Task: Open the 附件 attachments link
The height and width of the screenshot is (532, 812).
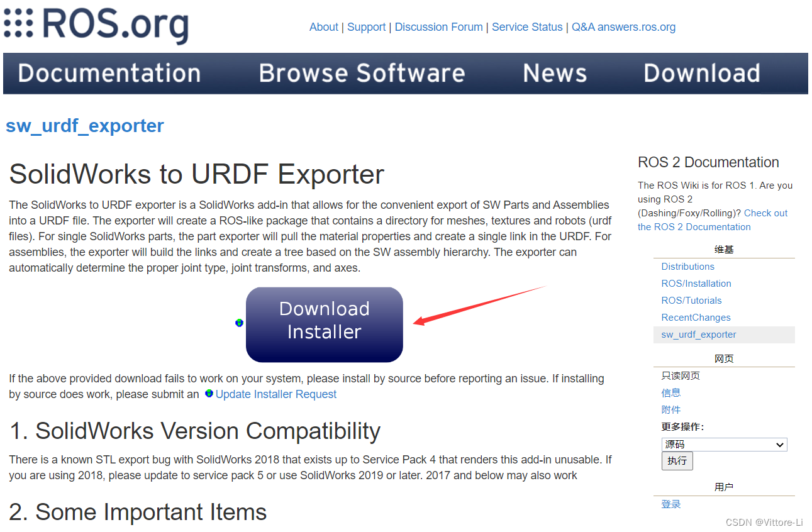Action: click(670, 410)
